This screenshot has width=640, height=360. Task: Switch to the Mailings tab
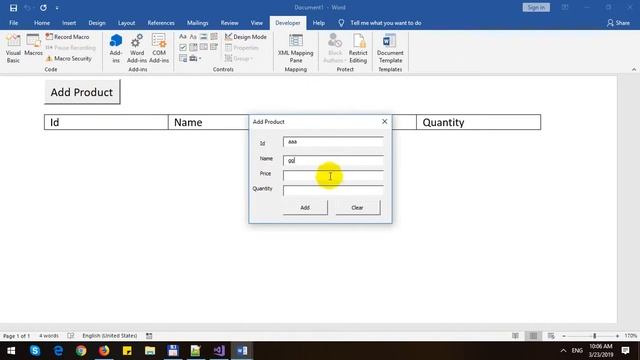tap(198, 23)
